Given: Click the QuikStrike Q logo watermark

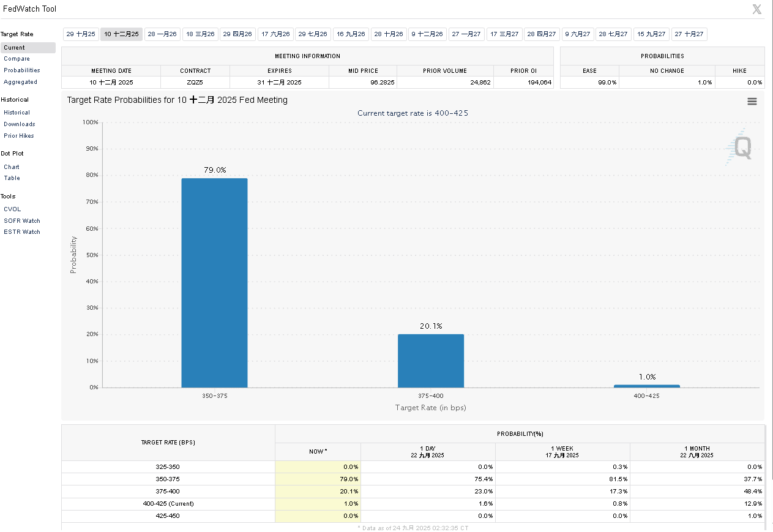Looking at the screenshot, I should click(739, 148).
